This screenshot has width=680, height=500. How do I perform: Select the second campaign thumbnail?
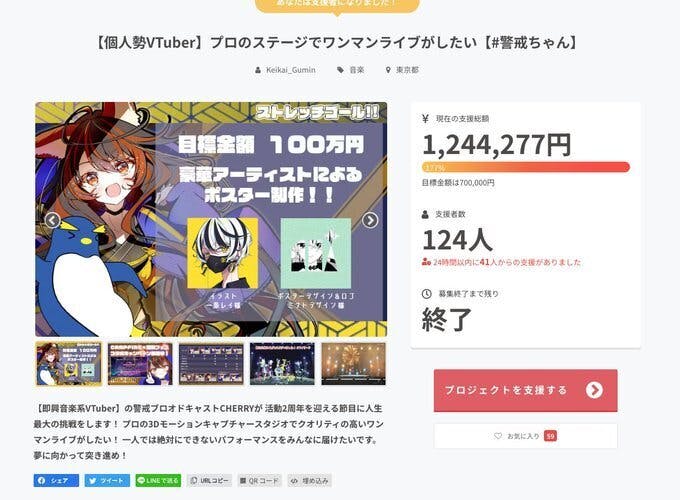(x=140, y=364)
